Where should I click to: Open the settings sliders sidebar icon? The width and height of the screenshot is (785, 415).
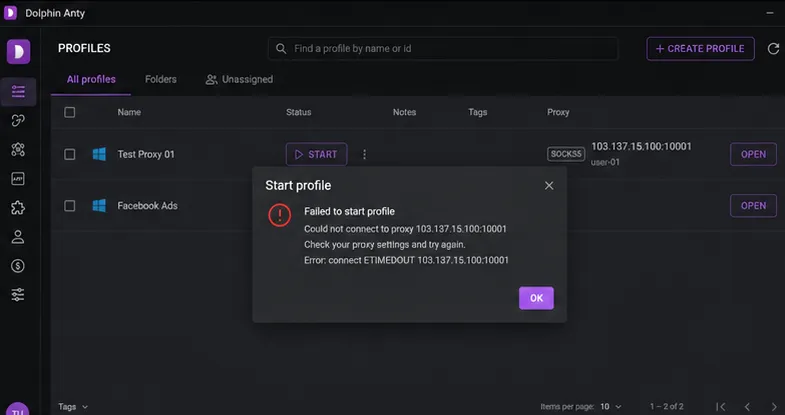point(18,295)
